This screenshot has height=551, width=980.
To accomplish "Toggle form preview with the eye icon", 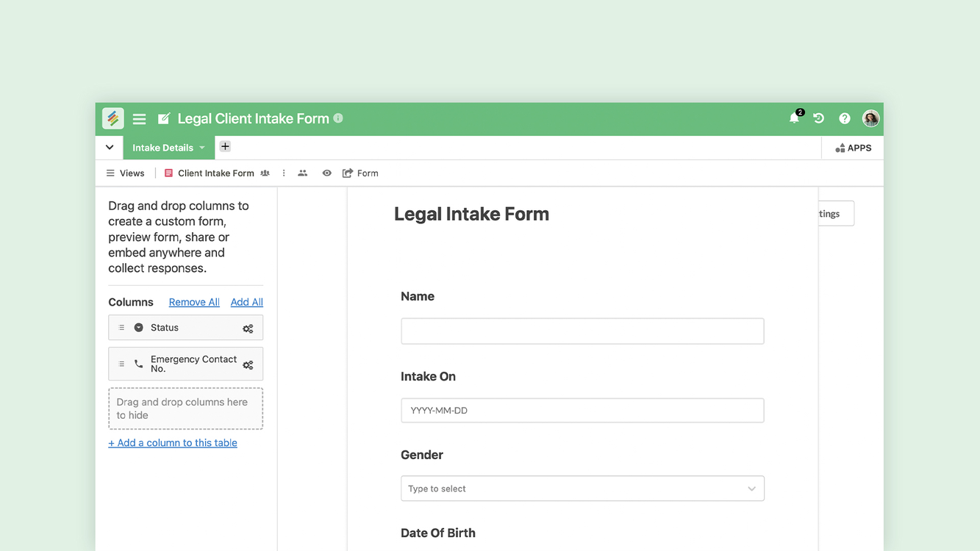I will pyautogui.click(x=326, y=173).
